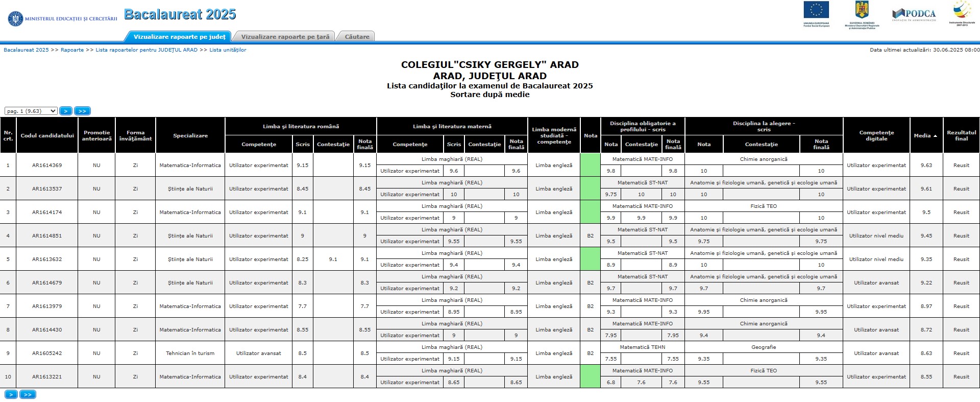Click the PODCA logo
Viewport: 980px width, 402px height.
pyautogui.click(x=914, y=14)
